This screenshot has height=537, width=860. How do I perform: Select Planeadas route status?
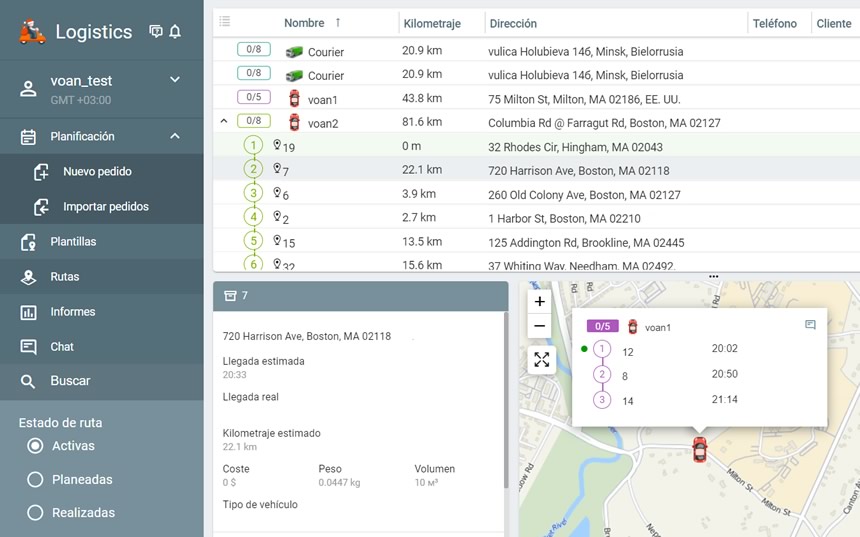36,480
